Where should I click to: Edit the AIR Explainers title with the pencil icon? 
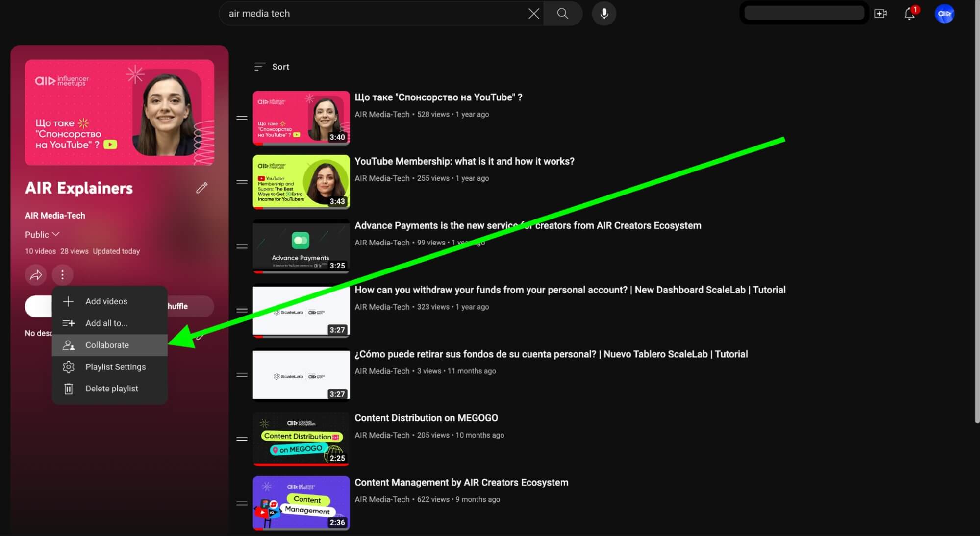[201, 188]
